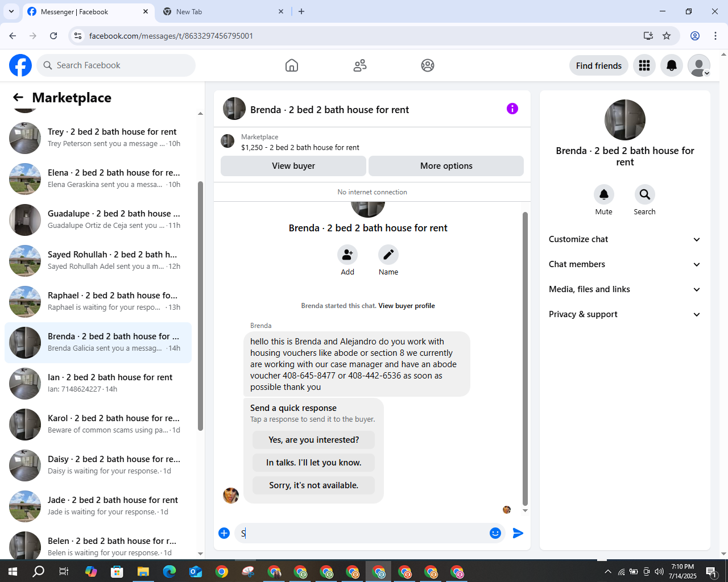Open Ian conversation in list
This screenshot has width=728, height=582.
(x=98, y=383)
